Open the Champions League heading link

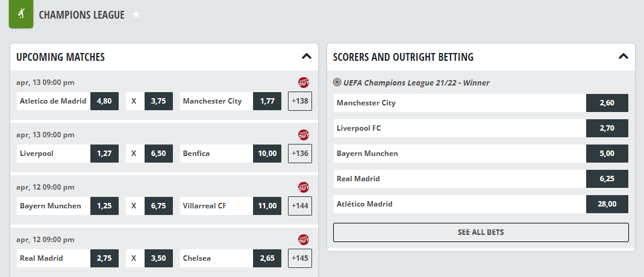click(82, 15)
